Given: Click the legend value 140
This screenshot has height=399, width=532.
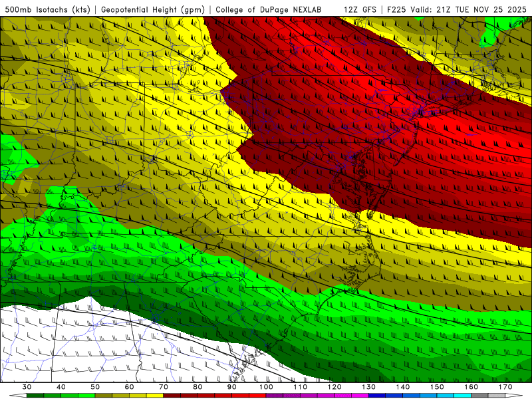Looking at the screenshot, I should pos(403,387).
